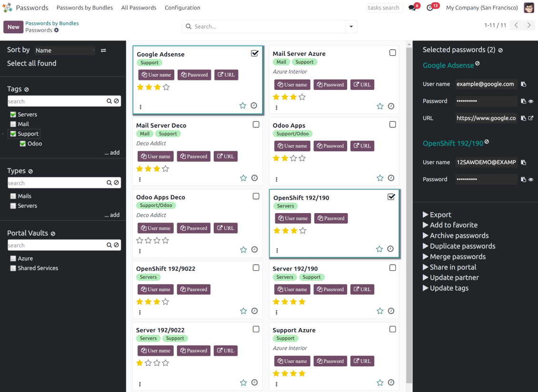538x392 pixels.
Task: Run the Tags search magnifier
Action: coord(109,101)
